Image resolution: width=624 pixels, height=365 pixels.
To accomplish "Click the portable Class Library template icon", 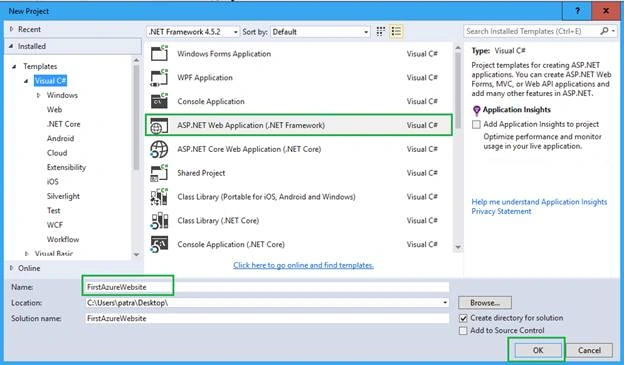I will (159, 197).
